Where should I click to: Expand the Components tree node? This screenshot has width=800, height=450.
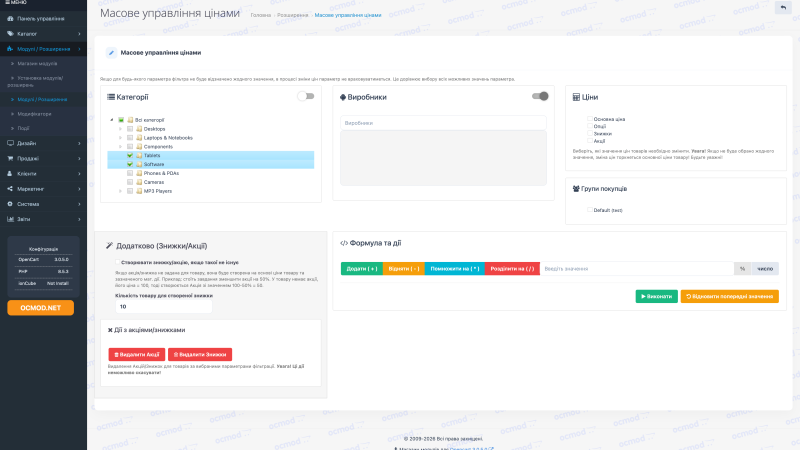click(120, 146)
